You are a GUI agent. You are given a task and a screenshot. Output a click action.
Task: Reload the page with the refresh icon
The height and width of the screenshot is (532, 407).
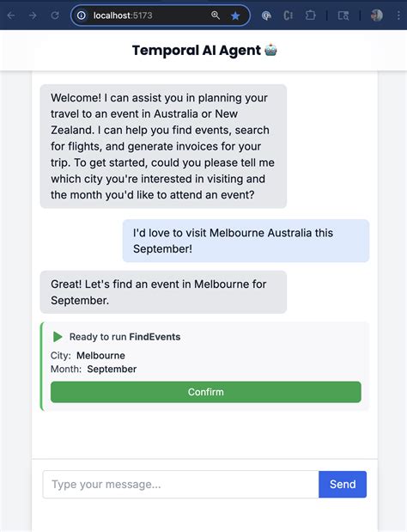tap(55, 15)
